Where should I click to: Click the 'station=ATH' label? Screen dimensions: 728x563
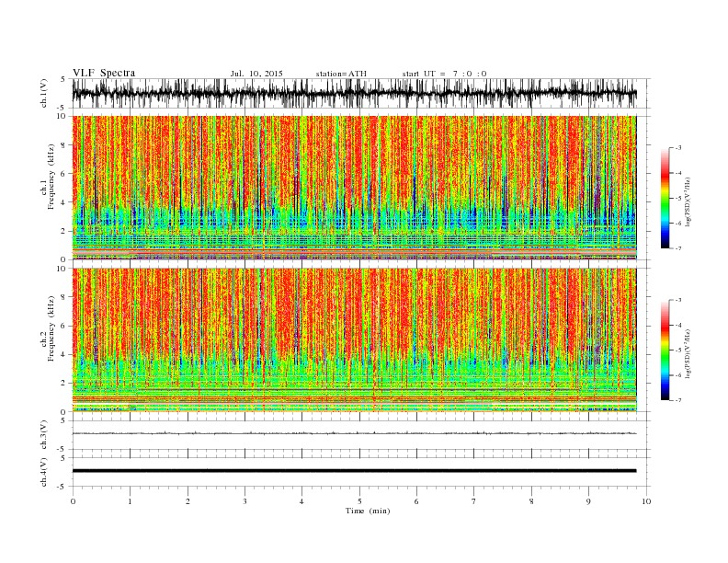[341, 74]
